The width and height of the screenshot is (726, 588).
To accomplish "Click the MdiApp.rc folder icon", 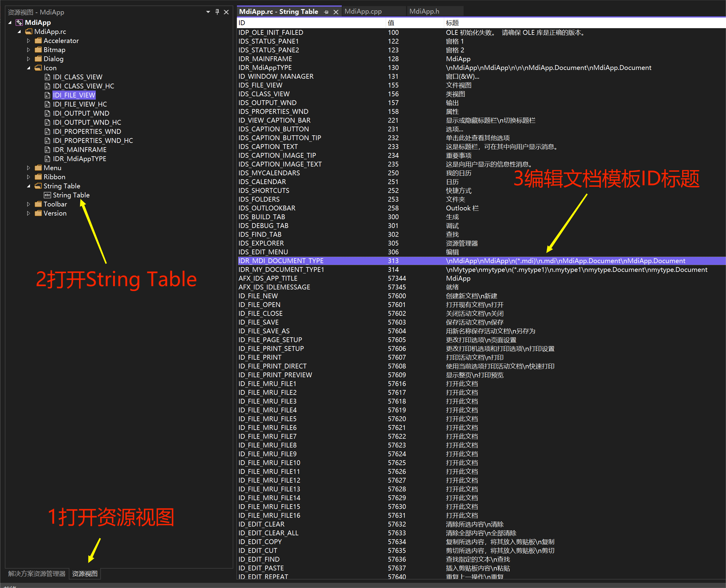I will [29, 31].
